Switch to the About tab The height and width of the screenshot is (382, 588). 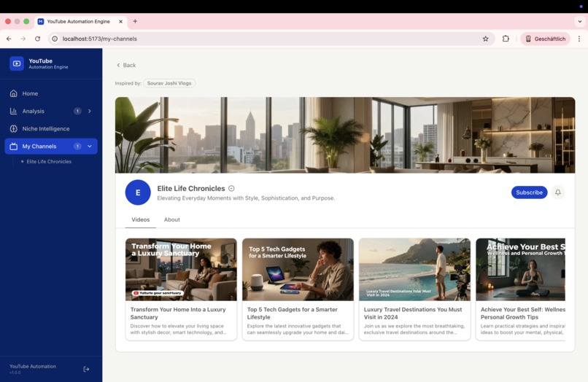[x=171, y=219]
